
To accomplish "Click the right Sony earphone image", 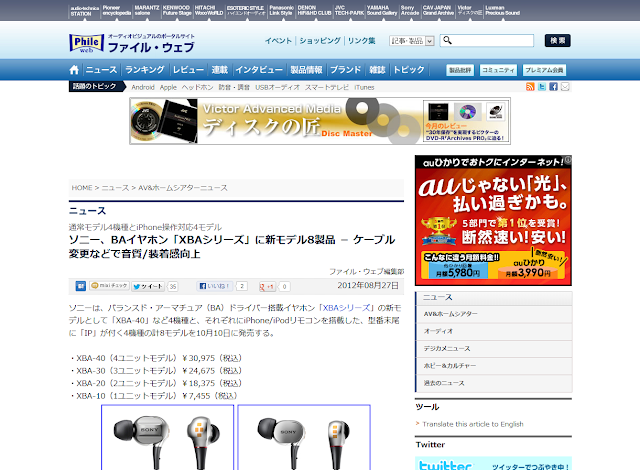I will (x=304, y=437).
